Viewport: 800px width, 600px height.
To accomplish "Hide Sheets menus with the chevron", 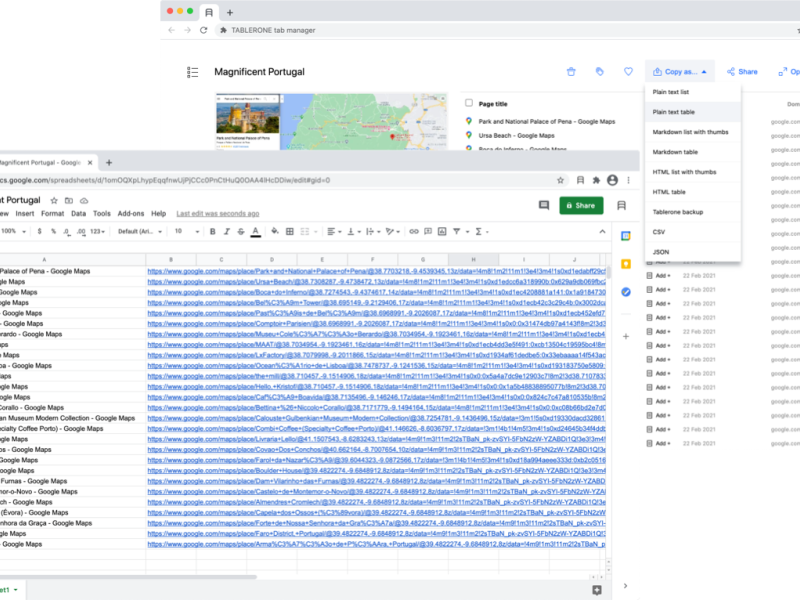I will click(x=602, y=232).
